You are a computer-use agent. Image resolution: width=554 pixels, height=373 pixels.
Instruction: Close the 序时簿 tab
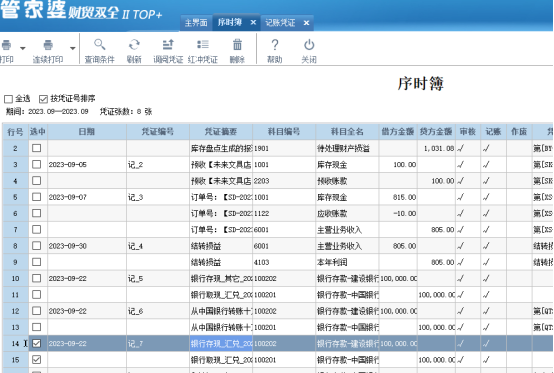click(x=253, y=22)
